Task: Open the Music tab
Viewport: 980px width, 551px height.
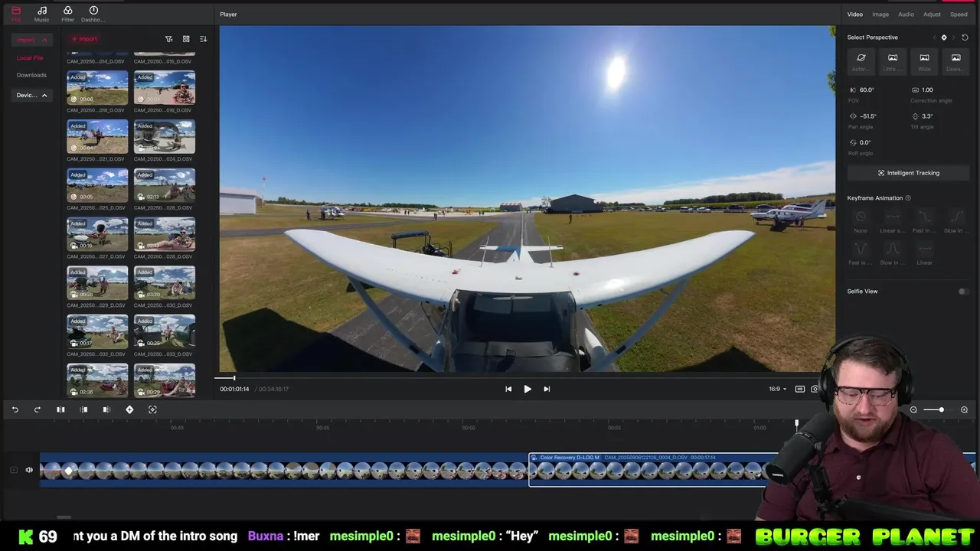Action: point(42,14)
